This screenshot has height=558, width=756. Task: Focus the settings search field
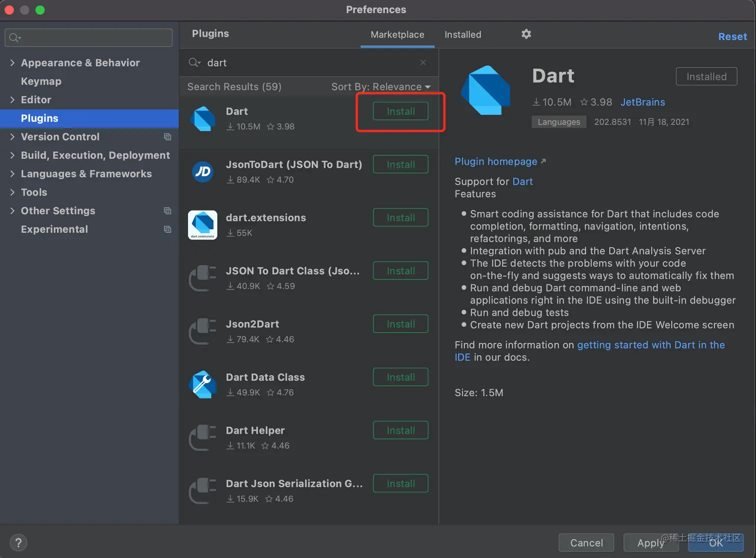(88, 37)
